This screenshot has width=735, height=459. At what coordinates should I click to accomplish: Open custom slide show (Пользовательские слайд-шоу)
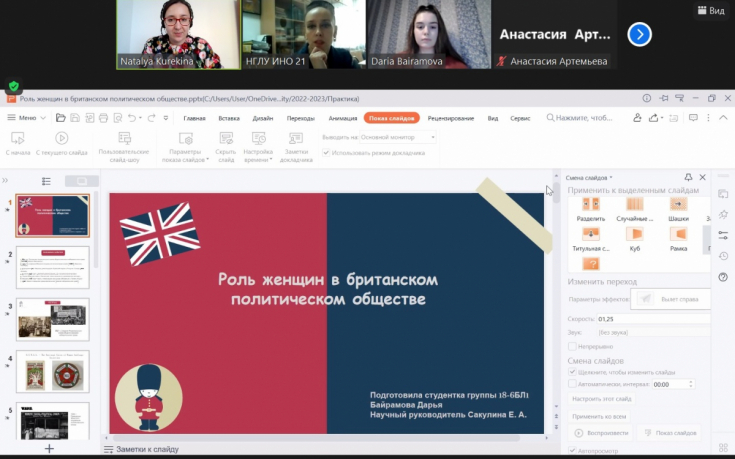coord(124,147)
